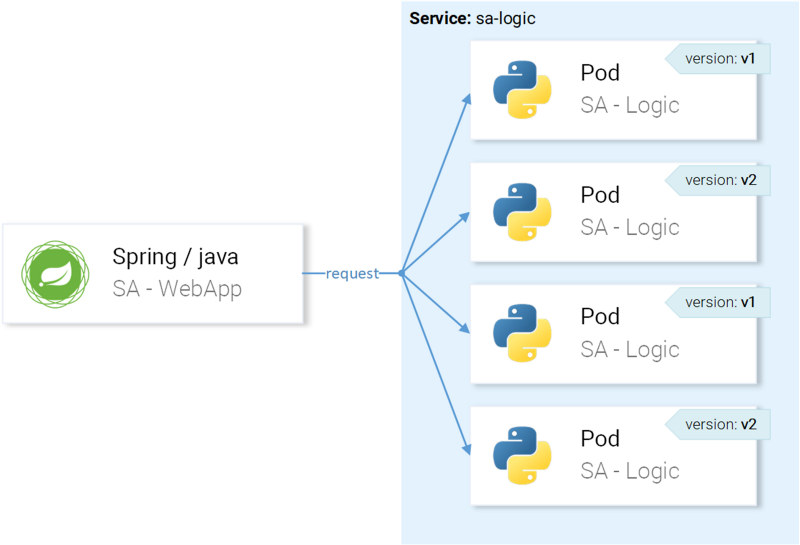800x545 pixels.
Task: Click the "Pod" title in the topmost card
Action: click(600, 73)
